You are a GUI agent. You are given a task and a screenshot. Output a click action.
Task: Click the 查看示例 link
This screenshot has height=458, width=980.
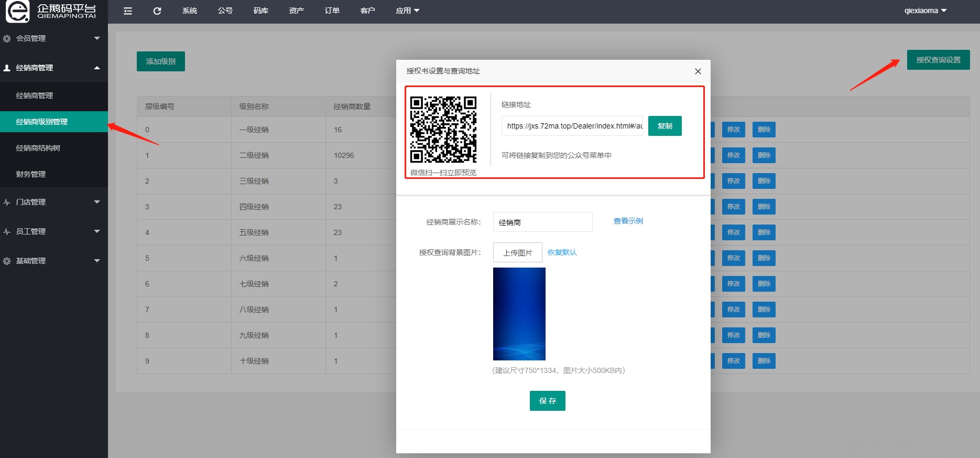tap(628, 221)
